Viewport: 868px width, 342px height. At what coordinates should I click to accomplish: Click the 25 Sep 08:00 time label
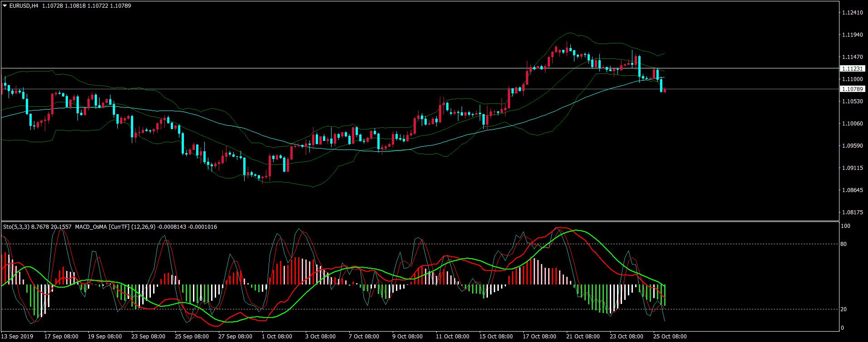(192, 337)
